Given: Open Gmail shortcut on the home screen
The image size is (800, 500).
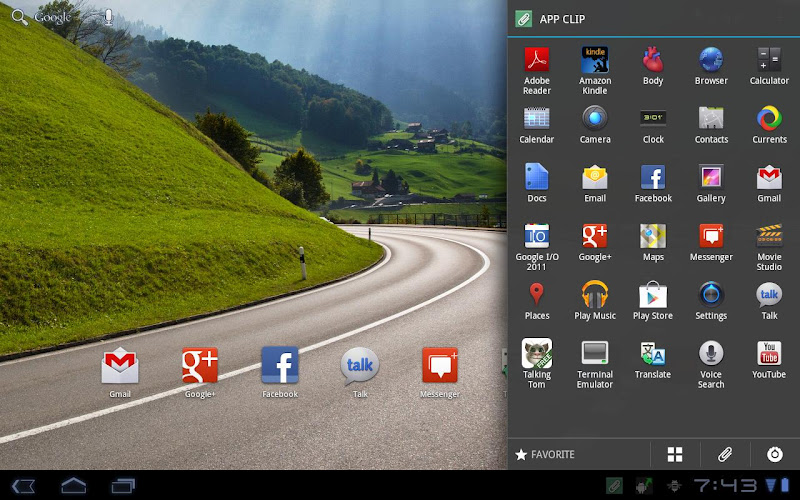Looking at the screenshot, I should tap(120, 367).
